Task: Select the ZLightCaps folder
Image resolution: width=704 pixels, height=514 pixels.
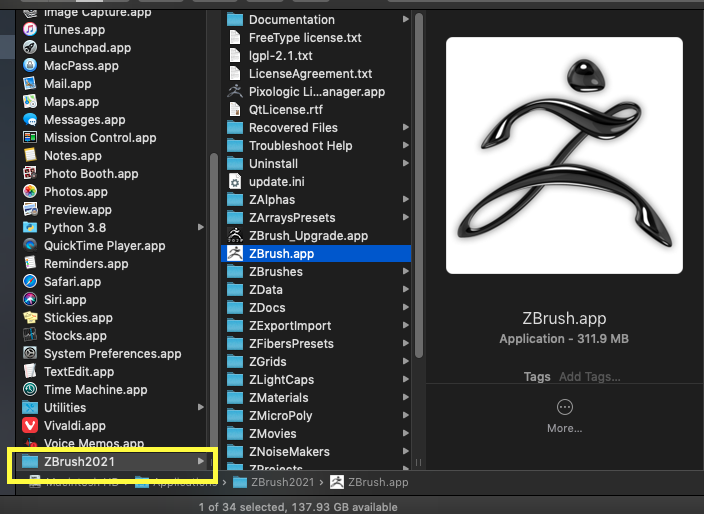Action: click(x=316, y=379)
